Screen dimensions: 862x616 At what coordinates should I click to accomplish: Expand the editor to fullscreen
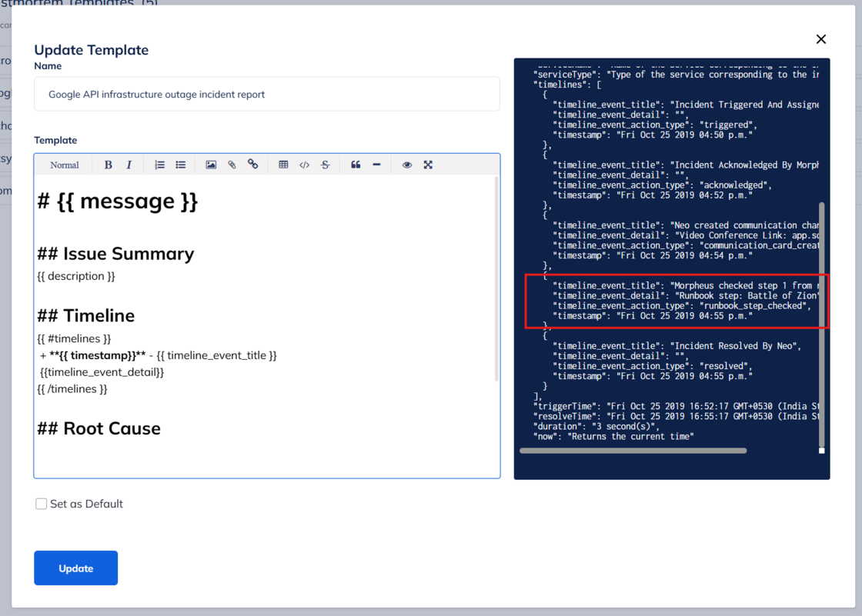(x=428, y=165)
